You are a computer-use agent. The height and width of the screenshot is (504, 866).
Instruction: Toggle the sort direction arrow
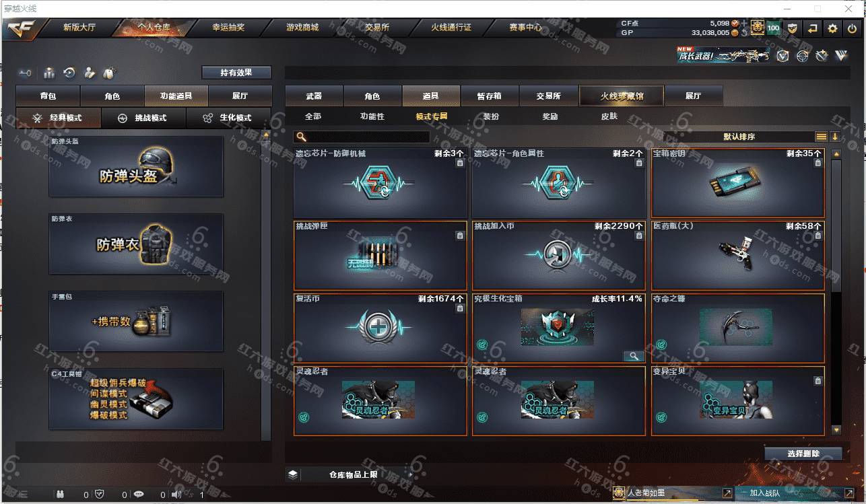click(835, 137)
